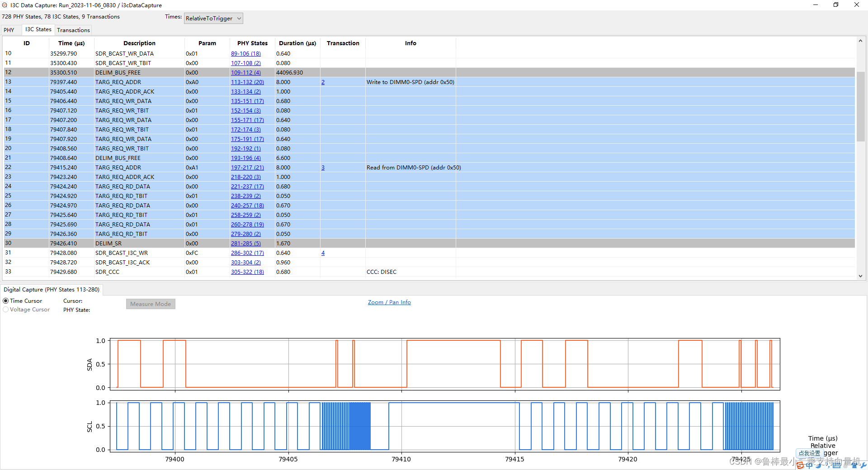Screen dimensions: 868x470
Task: Select the SDR_CCC description cell
Action: 139,272
